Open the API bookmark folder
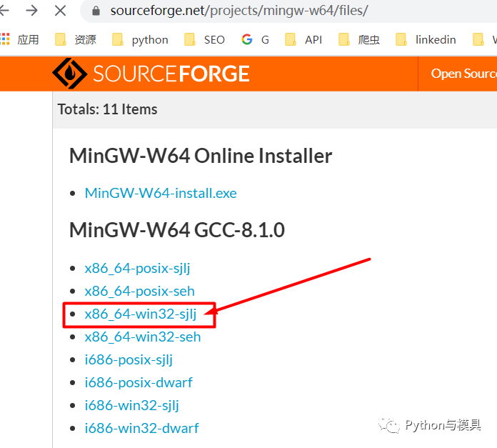This screenshot has width=497, height=448. point(303,39)
